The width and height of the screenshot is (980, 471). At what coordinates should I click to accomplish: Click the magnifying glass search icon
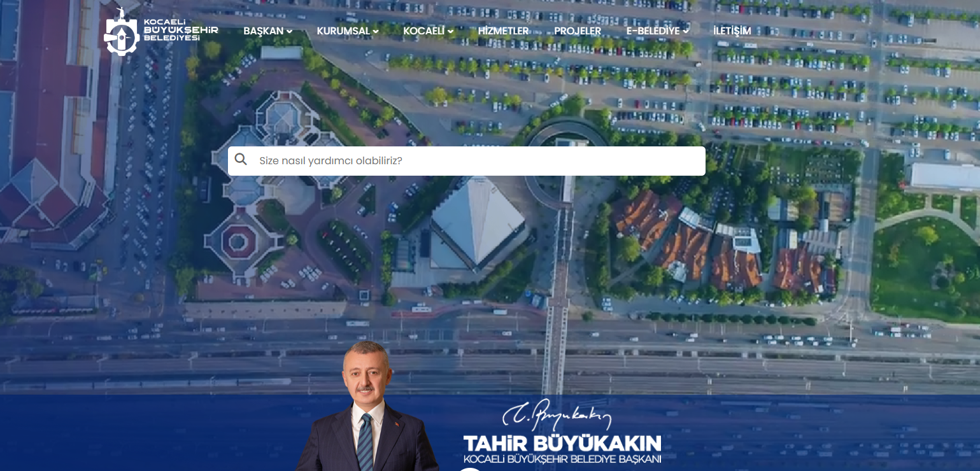click(x=241, y=160)
